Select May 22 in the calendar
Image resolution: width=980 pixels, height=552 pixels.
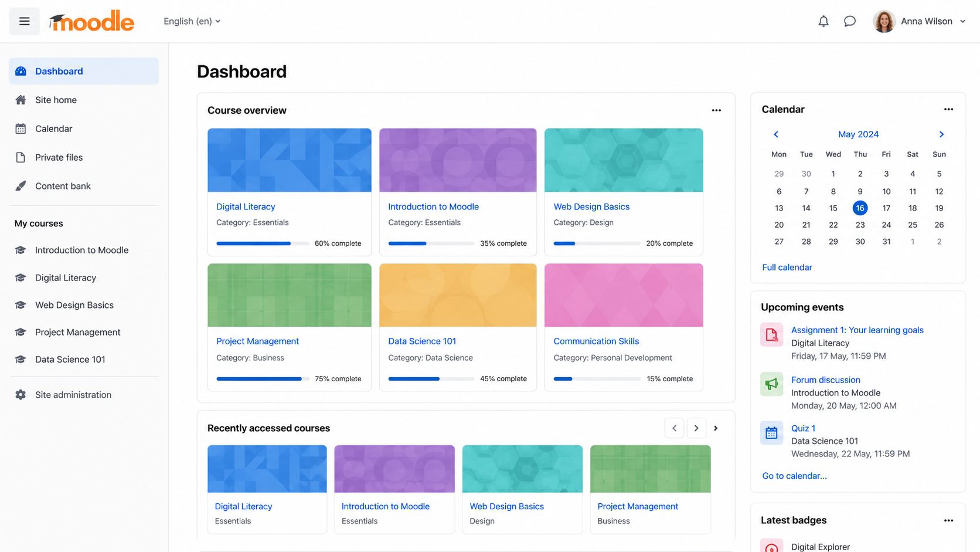[x=833, y=225]
